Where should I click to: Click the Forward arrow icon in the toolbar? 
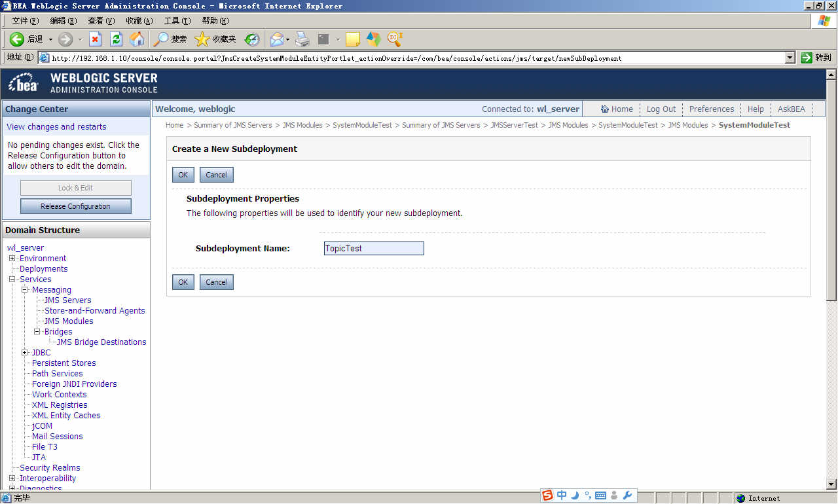coord(65,39)
